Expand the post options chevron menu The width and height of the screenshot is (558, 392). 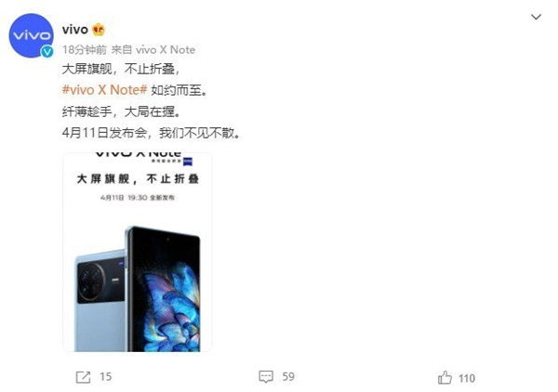click(536, 17)
